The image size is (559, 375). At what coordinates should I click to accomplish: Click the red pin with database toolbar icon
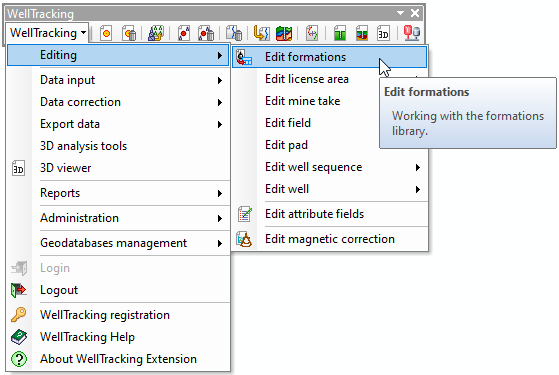point(412,34)
